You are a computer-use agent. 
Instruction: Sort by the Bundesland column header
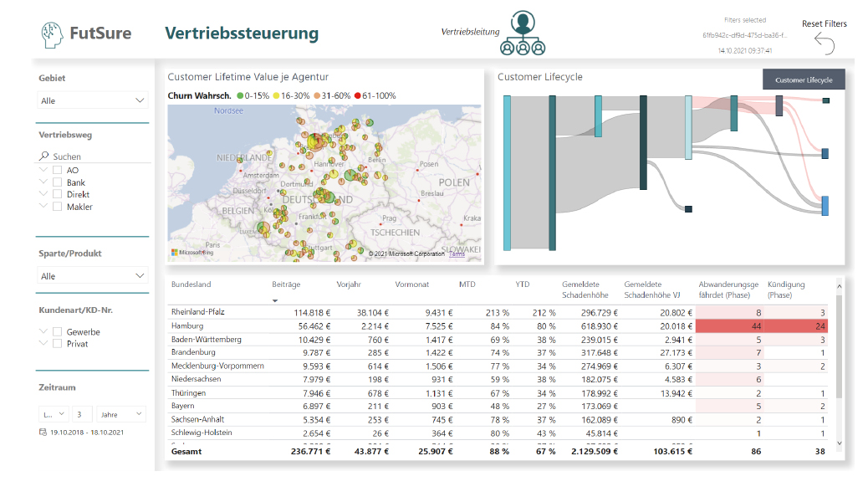click(x=191, y=284)
